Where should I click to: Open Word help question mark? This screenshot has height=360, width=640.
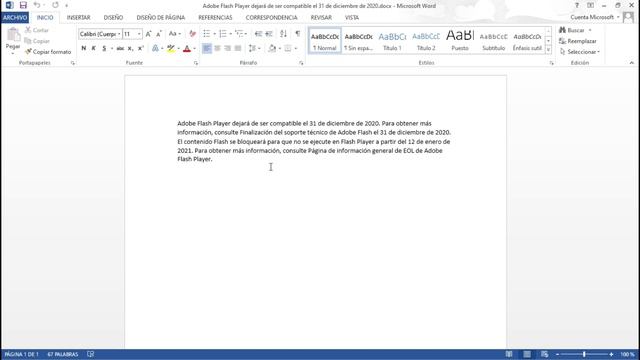point(577,5)
